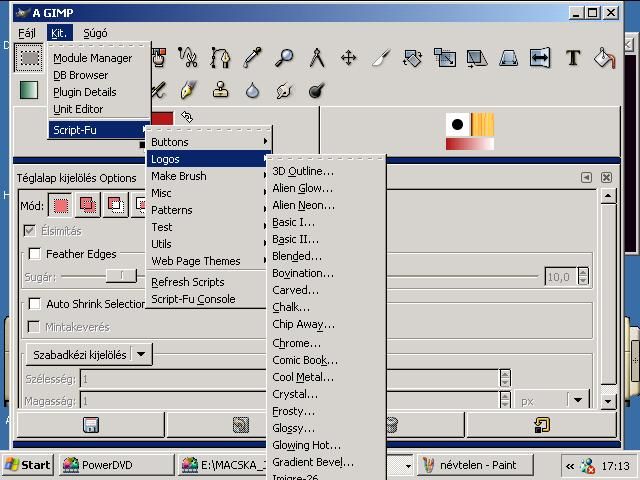The width and height of the screenshot is (640, 480).
Task: Expand the Patterns submenu
Action: (x=209, y=210)
